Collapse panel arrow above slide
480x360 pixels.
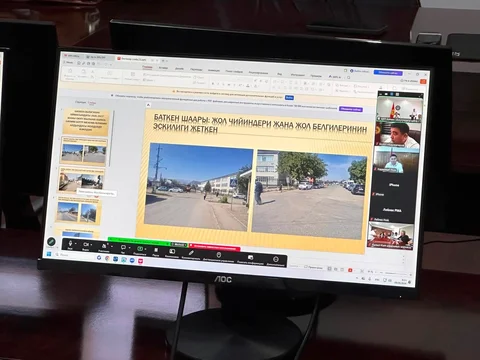point(148,105)
